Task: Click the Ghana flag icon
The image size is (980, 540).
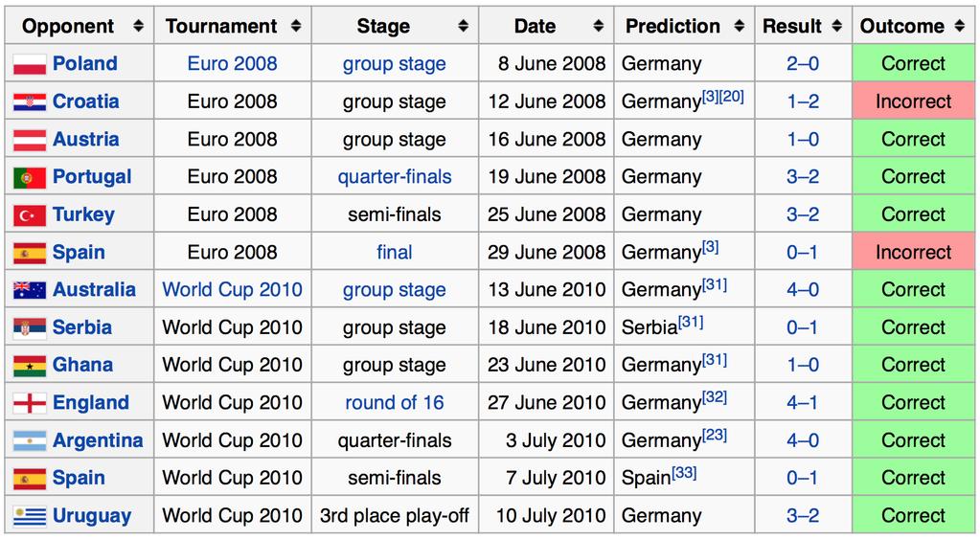Action: [30, 366]
